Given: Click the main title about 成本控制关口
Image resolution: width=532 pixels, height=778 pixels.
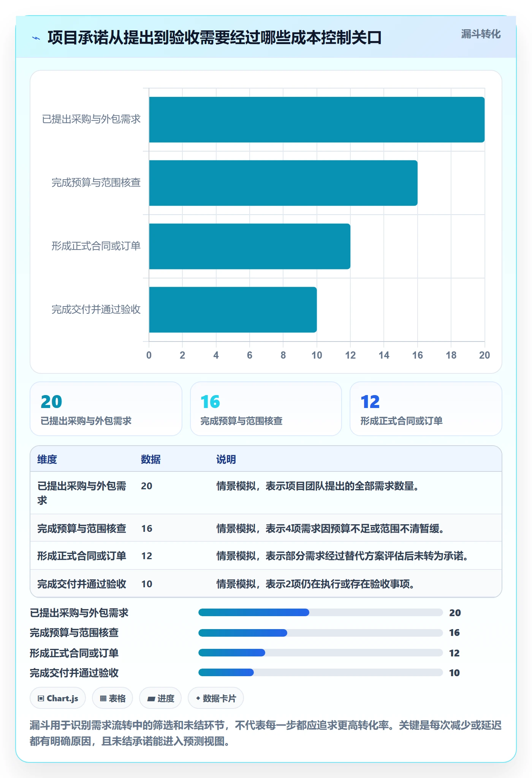Looking at the screenshot, I should coord(215,38).
